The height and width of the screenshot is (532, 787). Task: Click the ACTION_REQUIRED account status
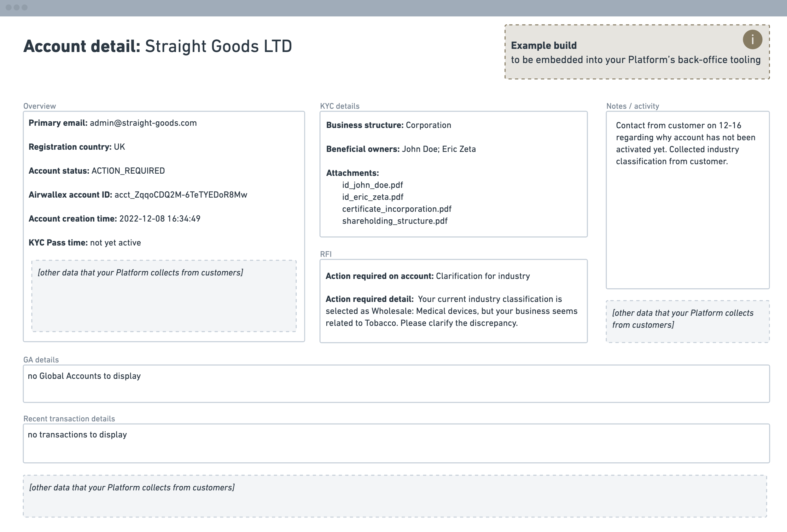pos(128,171)
